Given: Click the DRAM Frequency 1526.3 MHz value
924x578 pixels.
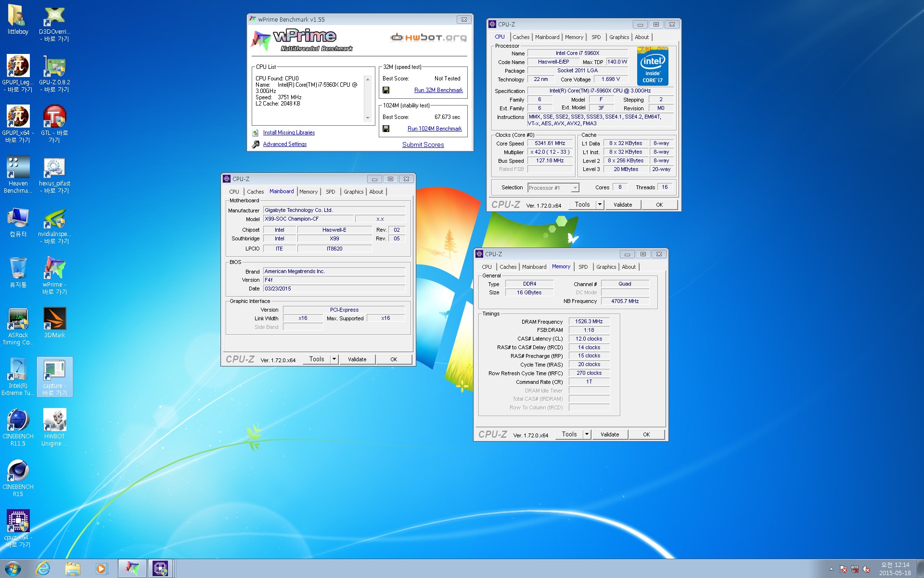Looking at the screenshot, I should [589, 321].
